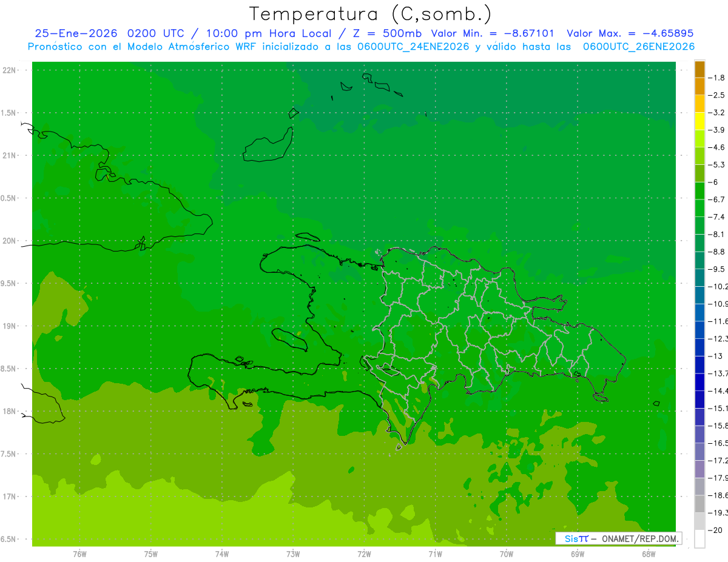Screen dimensions: 728x562
Task: Click the gray legend swatch between -18.6 and -19.3
Action: 699,504
